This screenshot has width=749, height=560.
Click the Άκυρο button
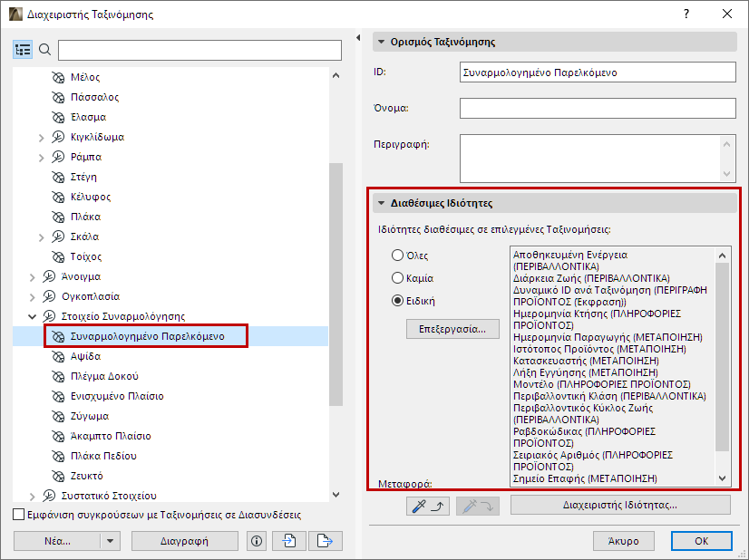(623, 541)
